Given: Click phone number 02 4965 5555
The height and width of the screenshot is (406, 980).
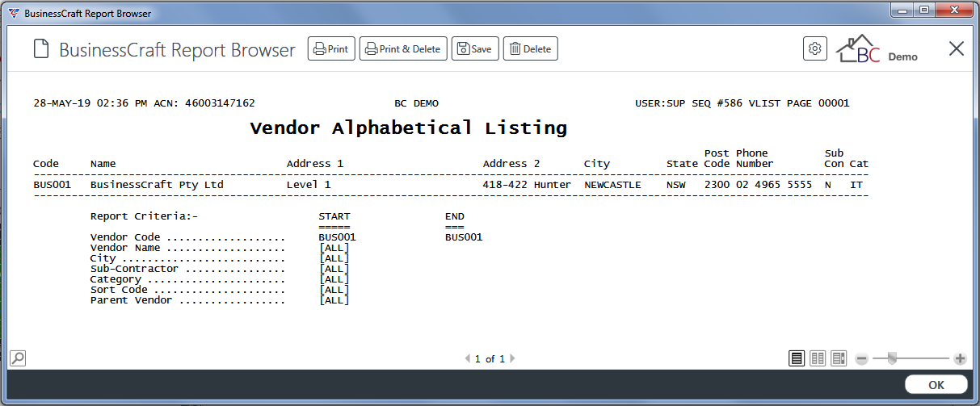Looking at the screenshot, I should click(x=774, y=185).
